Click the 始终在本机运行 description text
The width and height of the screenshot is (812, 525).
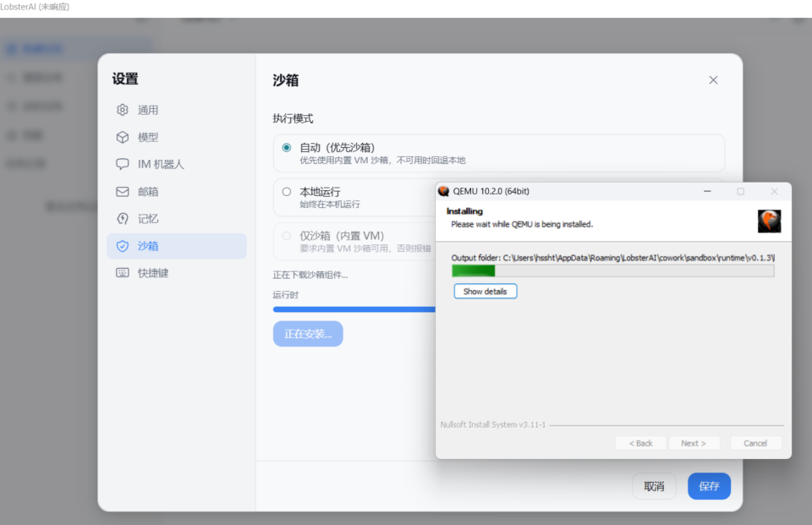[330, 204]
